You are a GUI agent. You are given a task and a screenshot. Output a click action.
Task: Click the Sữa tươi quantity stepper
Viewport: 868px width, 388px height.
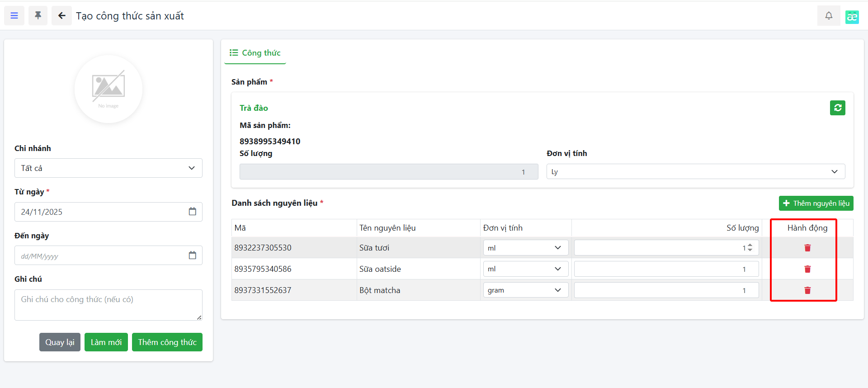pyautogui.click(x=750, y=248)
